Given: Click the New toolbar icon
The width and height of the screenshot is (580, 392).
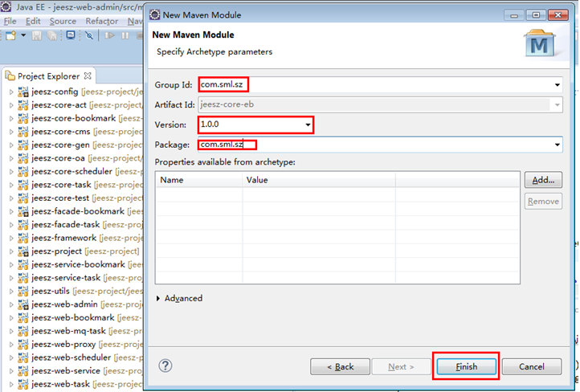Looking at the screenshot, I should point(10,35).
